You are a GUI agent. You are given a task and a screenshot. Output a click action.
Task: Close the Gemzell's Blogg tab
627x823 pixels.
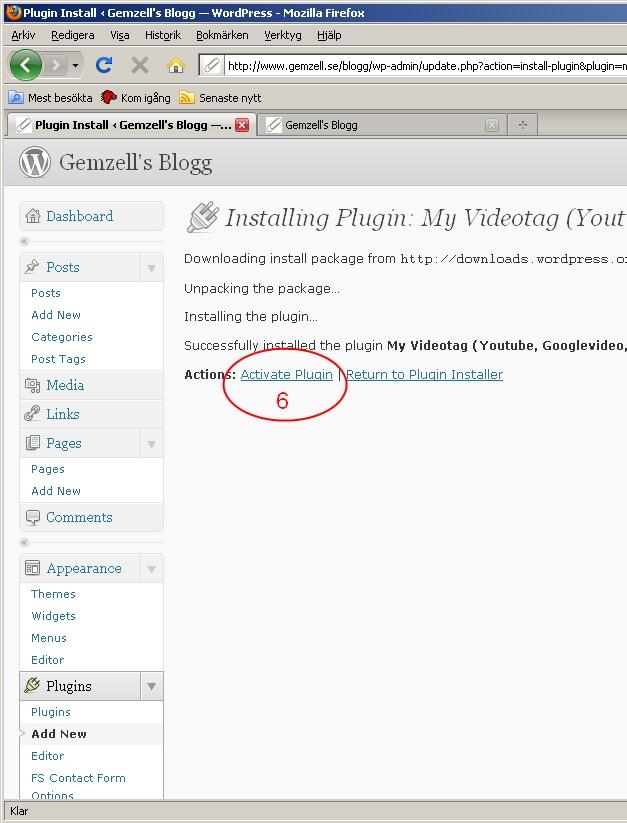492,125
